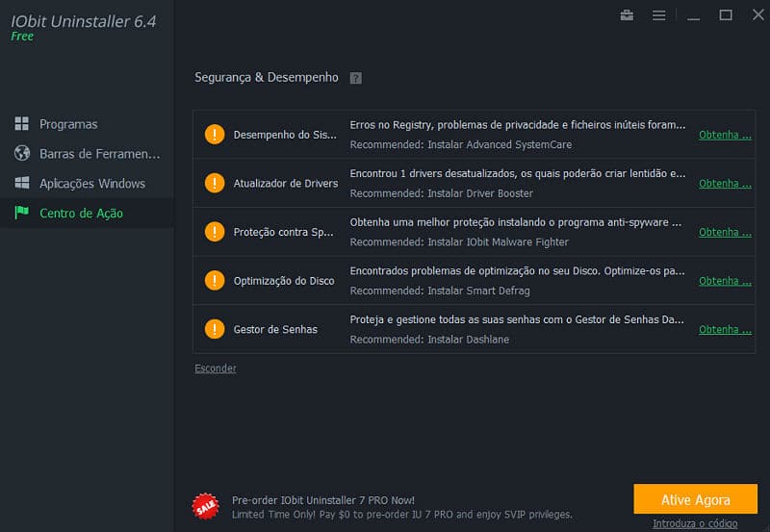The height and width of the screenshot is (532, 770).
Task: Click Obtenha link for IObit Malware Fighter
Action: tap(725, 232)
